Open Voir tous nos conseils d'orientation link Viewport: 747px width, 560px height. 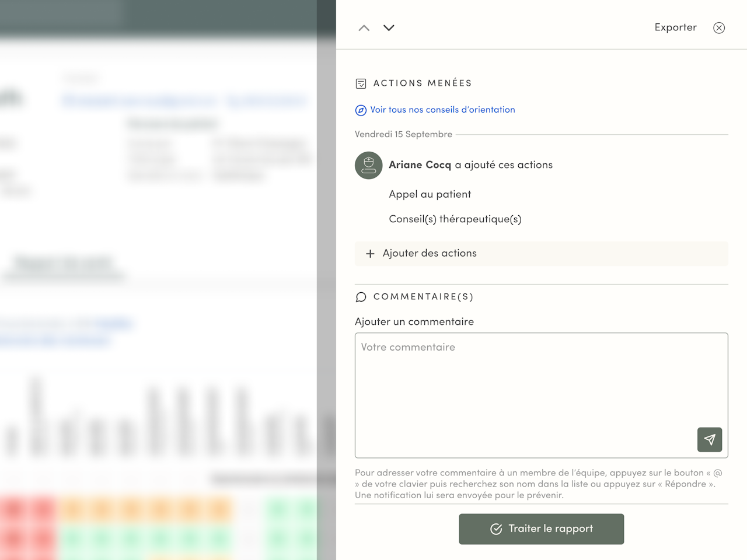442,110
